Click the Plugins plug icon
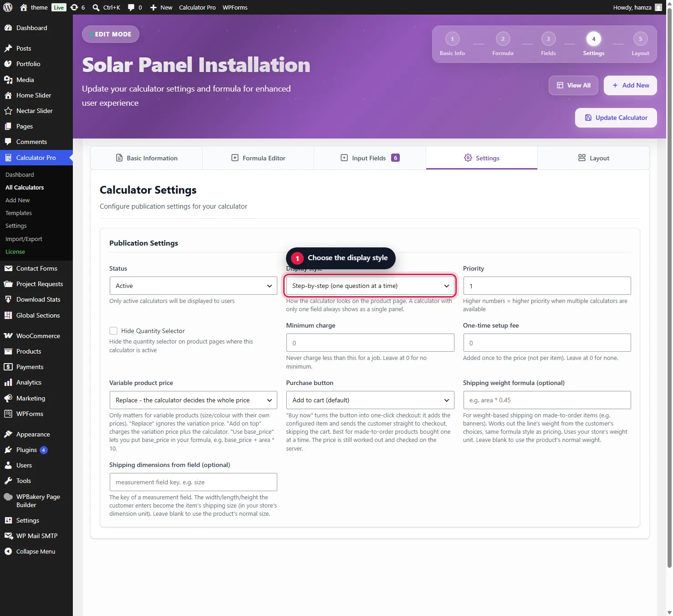This screenshot has height=616, width=673. [x=8, y=450]
